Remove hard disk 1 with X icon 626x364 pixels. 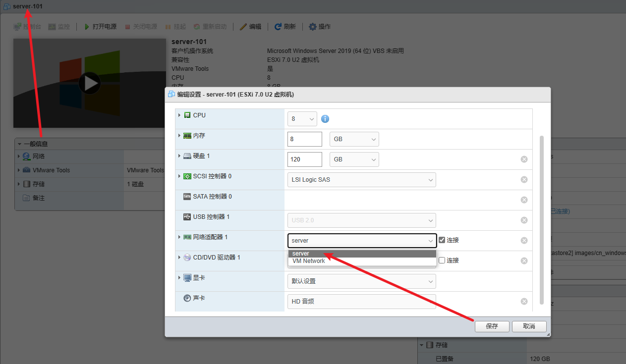click(x=524, y=159)
